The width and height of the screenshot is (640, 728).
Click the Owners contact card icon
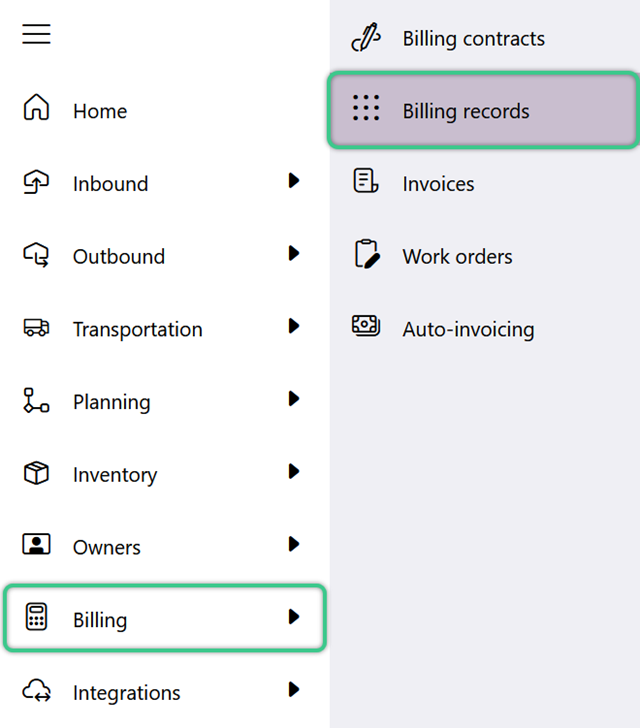(36, 544)
